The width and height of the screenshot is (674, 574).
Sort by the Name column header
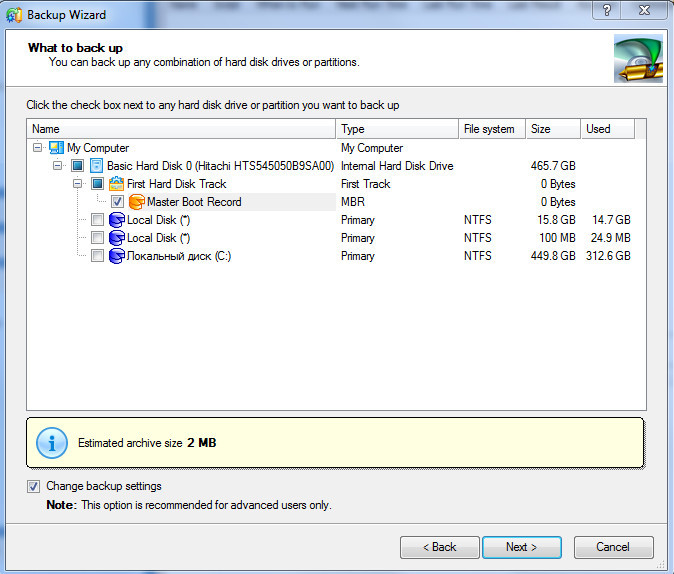pos(180,129)
